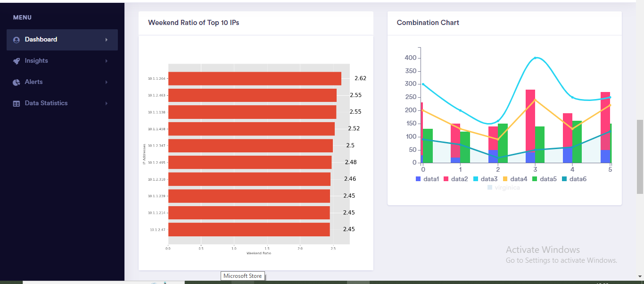The height and width of the screenshot is (284, 644).
Task: Click the bar for IP 10.1.2.347
Action: [x=250, y=145]
